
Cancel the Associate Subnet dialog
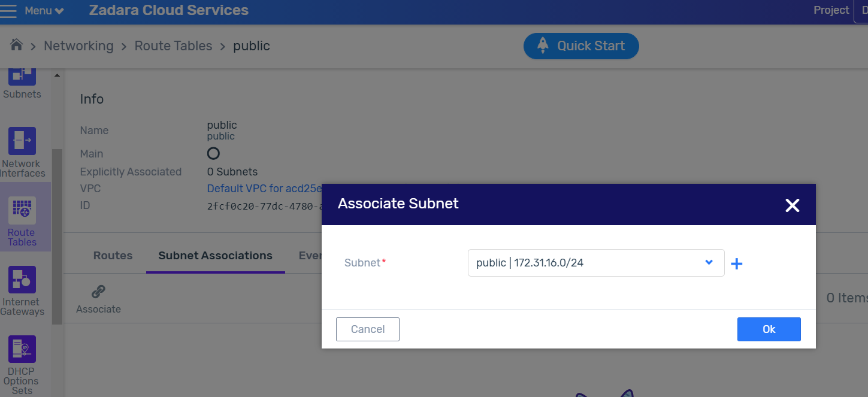tap(368, 329)
